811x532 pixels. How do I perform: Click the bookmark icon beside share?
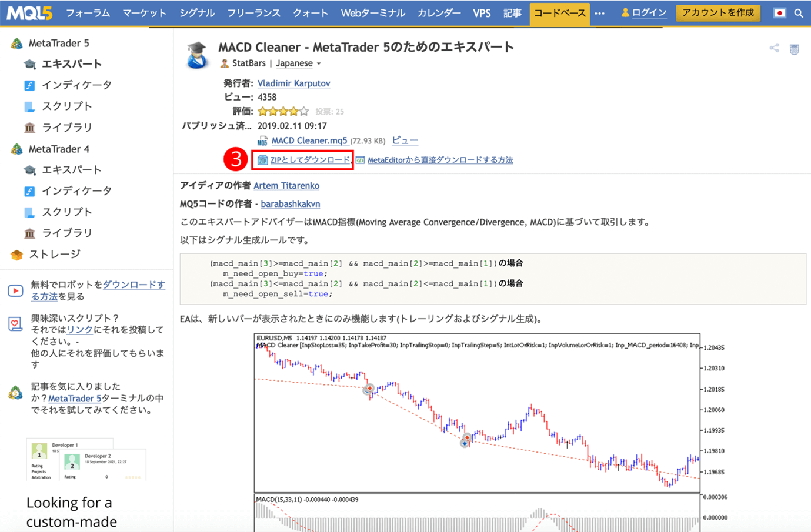click(x=794, y=49)
